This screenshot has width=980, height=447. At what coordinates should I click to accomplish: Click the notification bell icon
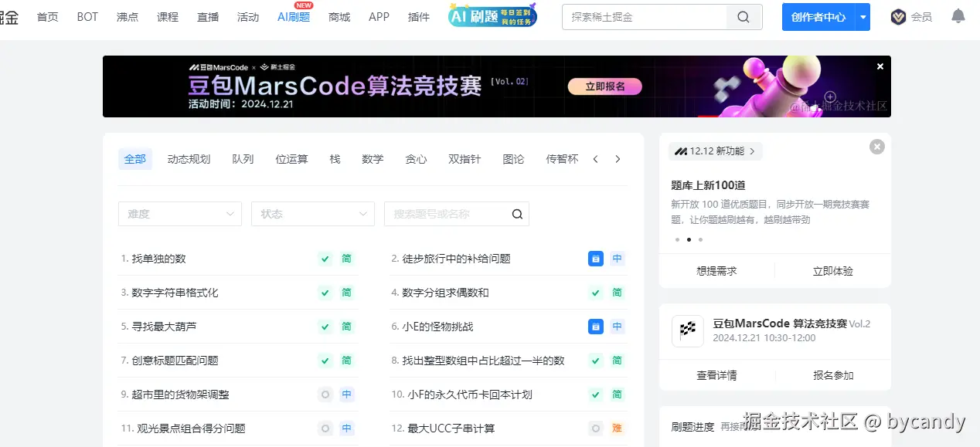958,16
